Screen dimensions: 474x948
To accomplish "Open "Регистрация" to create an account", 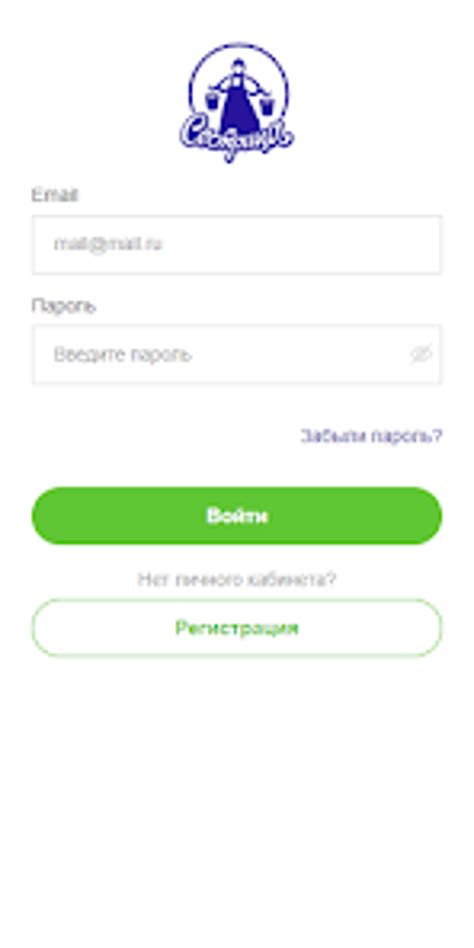I will [237, 628].
